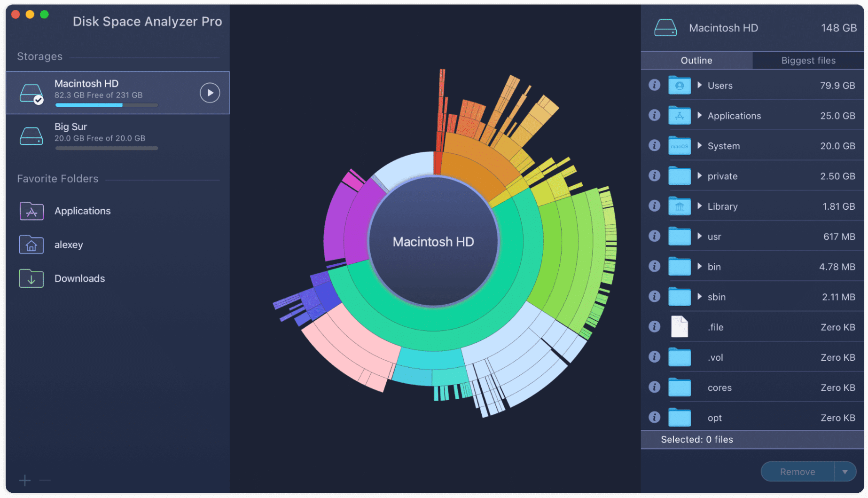
Task: Click the 4.78 MB size value
Action: [x=837, y=267]
